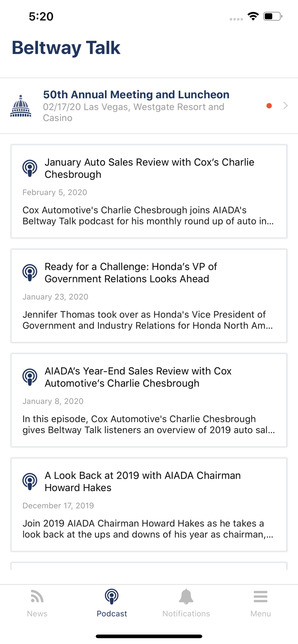This screenshot has width=298, height=644.
Task: Tap the Capitol building icon beside the meeting banner
Action: pyautogui.click(x=20, y=106)
